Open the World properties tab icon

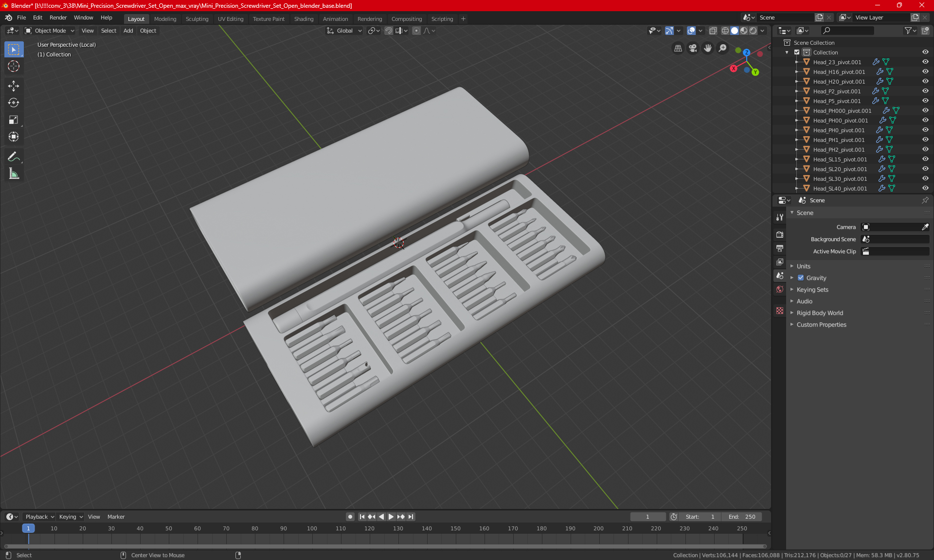tap(780, 289)
